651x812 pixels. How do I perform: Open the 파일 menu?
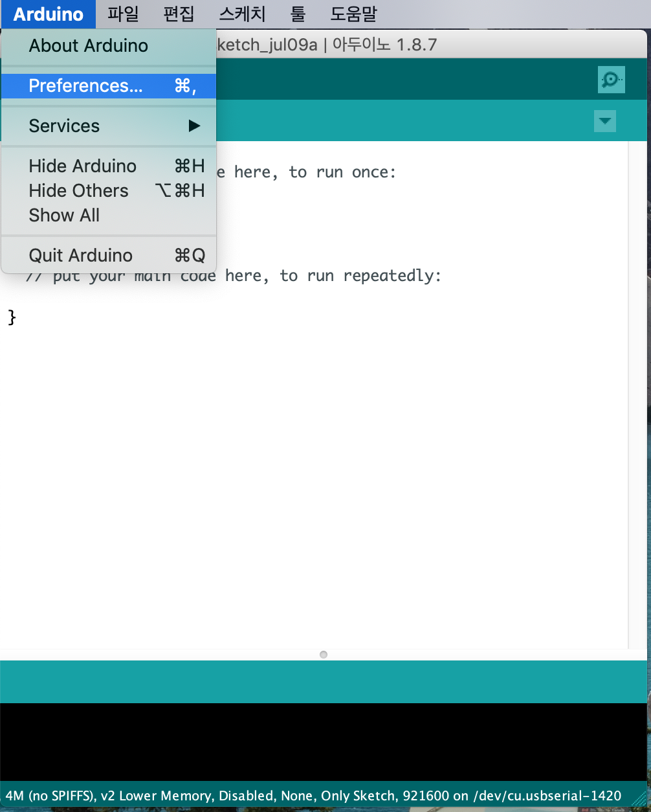(123, 14)
